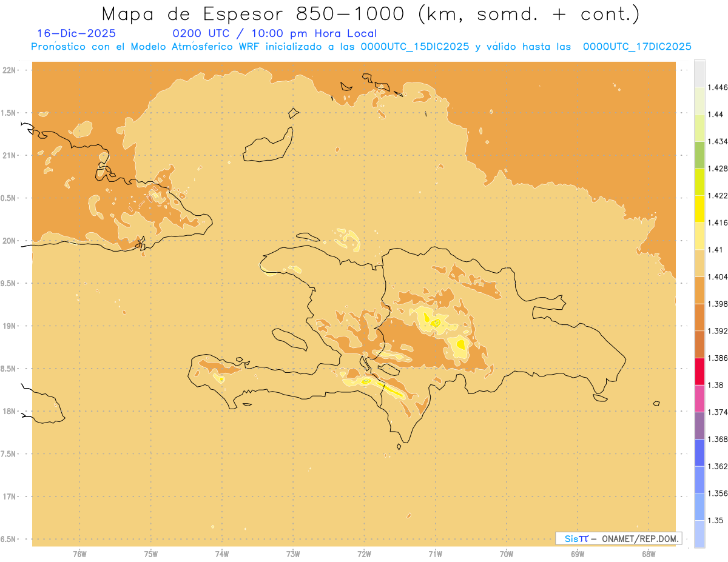Click the 'Sistt - ONAMET/REP.DOM.' credit box
Image resolution: width=728 pixels, height=562 pixels.
point(618,538)
